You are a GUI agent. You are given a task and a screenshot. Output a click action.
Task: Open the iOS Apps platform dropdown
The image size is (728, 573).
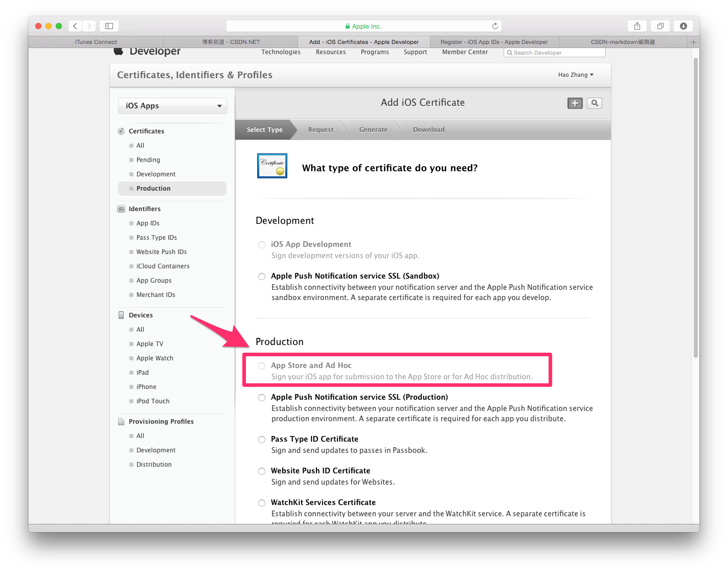(x=173, y=106)
